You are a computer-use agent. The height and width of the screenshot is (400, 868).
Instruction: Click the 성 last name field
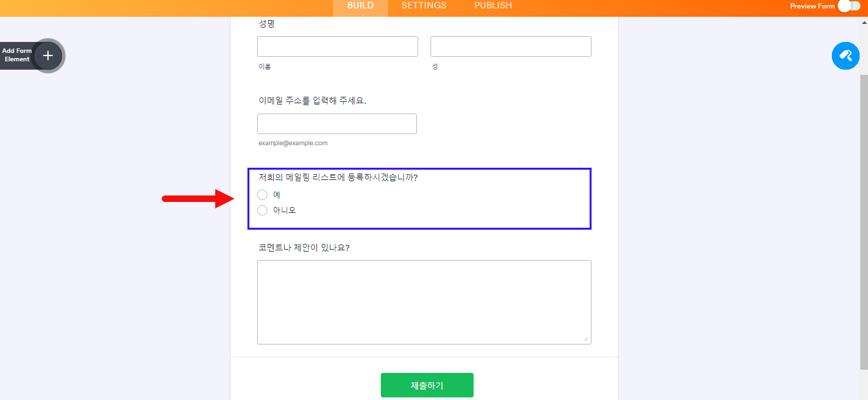point(510,46)
